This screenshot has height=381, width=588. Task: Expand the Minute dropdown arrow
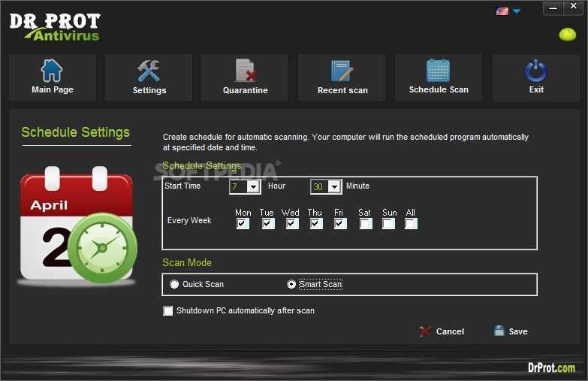(334, 186)
